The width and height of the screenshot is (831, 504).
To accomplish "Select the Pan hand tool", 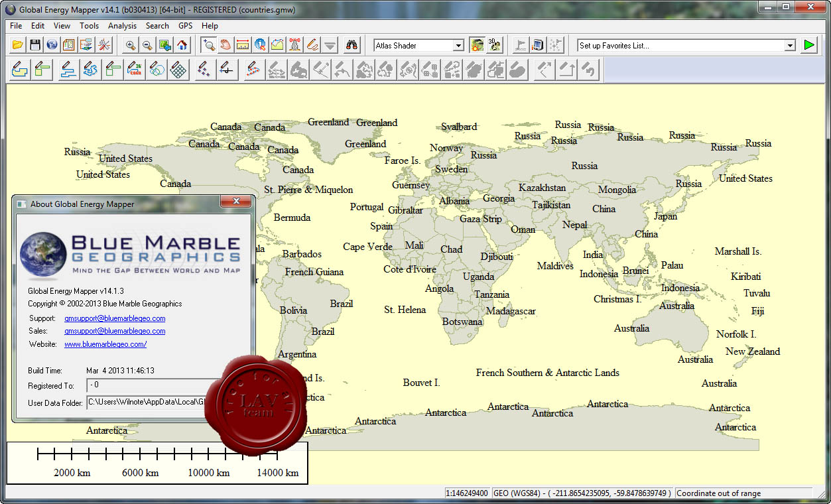I will coord(226,45).
